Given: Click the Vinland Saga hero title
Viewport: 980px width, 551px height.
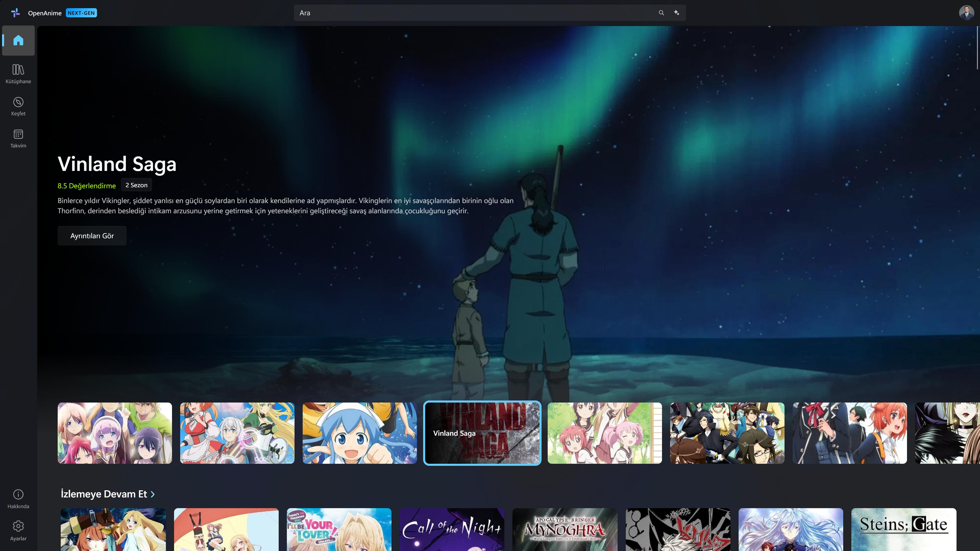Looking at the screenshot, I should click(117, 164).
